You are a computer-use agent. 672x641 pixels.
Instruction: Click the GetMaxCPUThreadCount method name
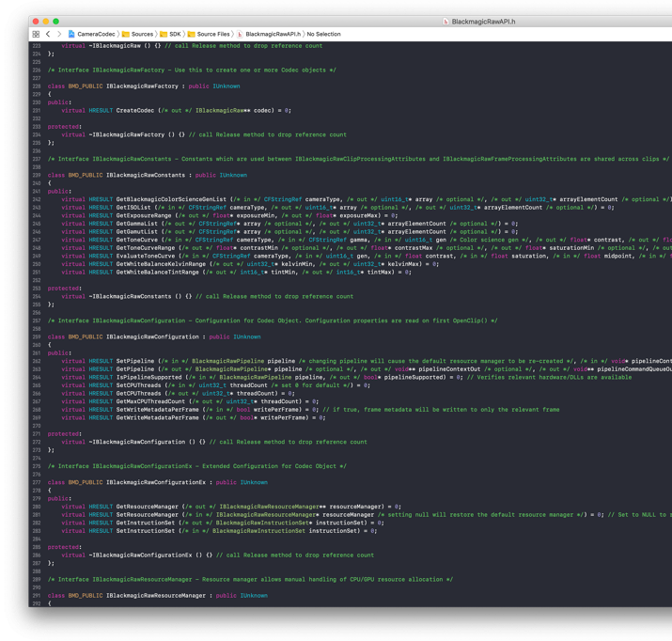(x=150, y=401)
